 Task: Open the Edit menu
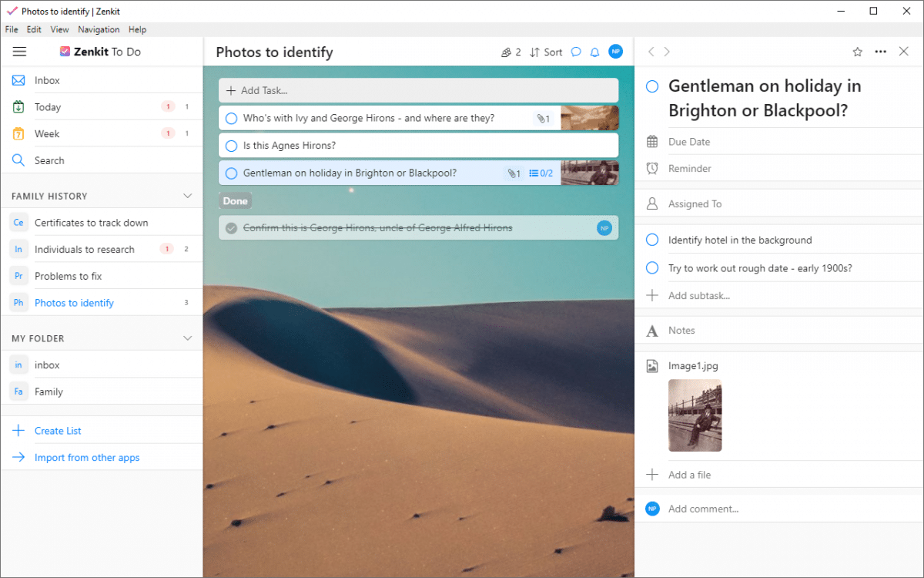[34, 29]
